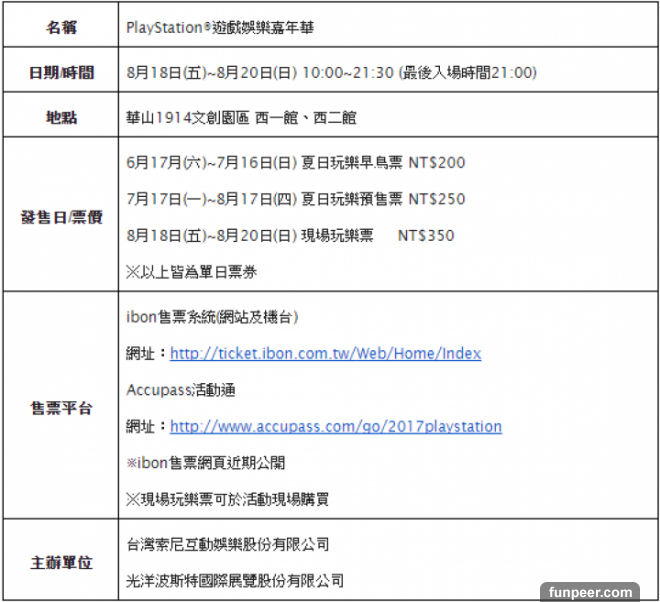Click the ibon售票系統 heading text
This screenshot has width=660, height=602.
coord(212,317)
